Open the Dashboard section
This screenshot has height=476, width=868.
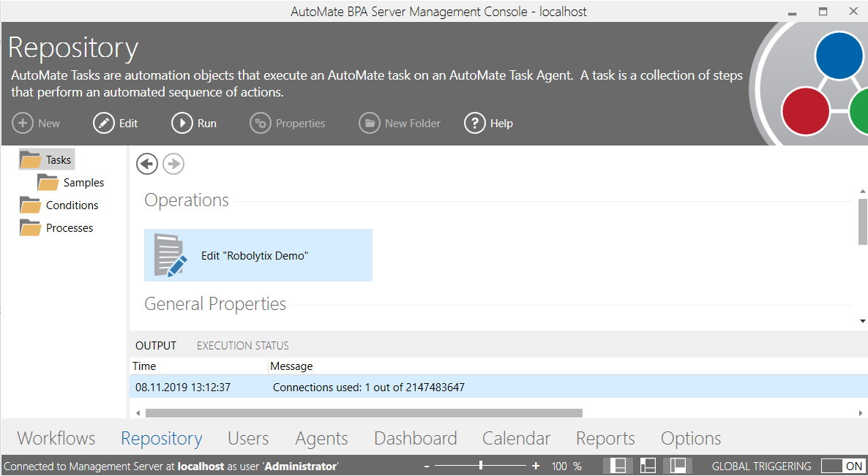coord(416,439)
